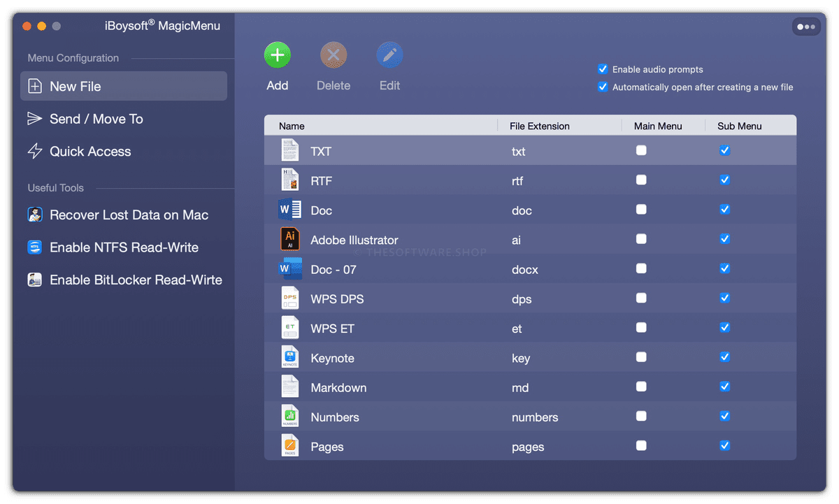Image resolution: width=839 pixels, height=504 pixels.
Task: Click the Numbers file icon
Action: [289, 417]
